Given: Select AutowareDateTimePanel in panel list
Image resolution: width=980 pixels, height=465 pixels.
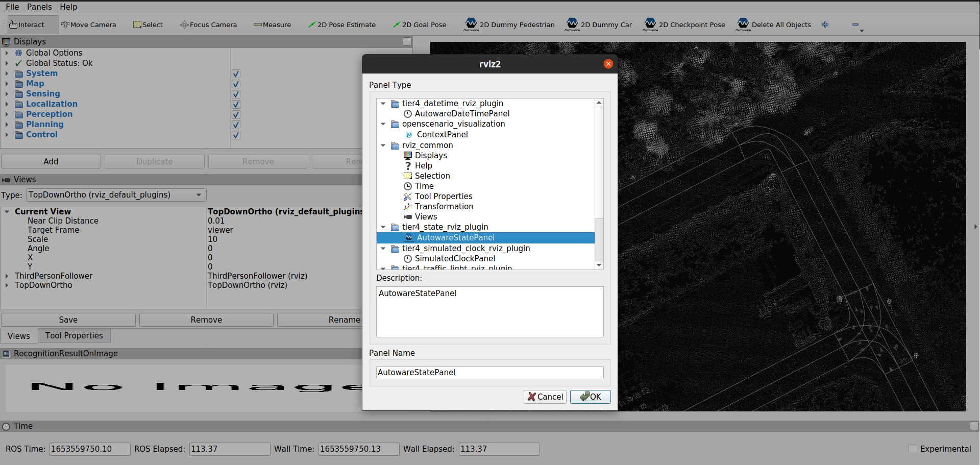Looking at the screenshot, I should point(462,114).
